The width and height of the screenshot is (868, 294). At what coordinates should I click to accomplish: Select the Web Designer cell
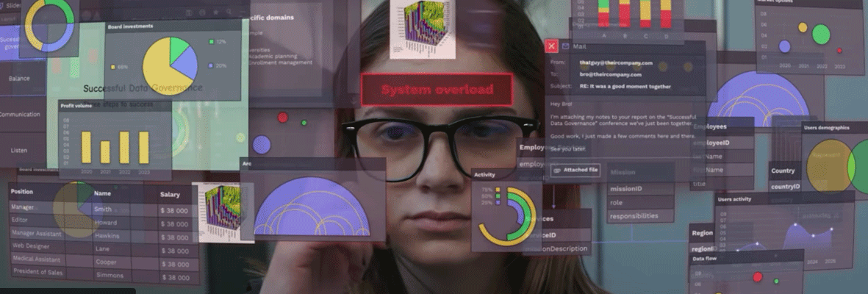pyautogui.click(x=30, y=245)
